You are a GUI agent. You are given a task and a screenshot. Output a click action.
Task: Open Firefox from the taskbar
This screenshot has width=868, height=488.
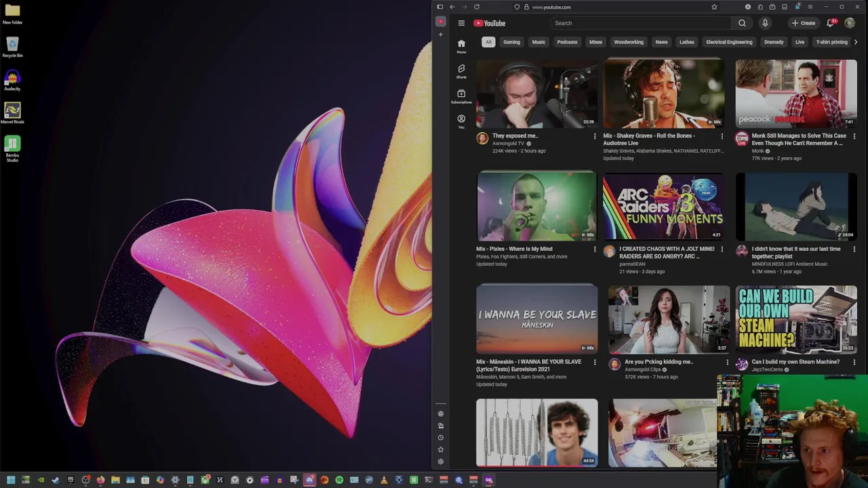click(x=100, y=480)
